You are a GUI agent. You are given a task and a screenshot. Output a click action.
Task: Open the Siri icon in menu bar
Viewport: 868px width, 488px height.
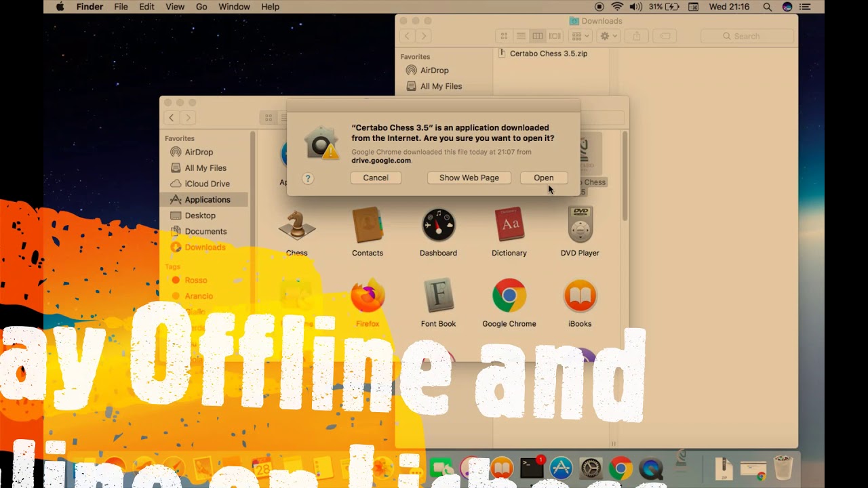787,7
